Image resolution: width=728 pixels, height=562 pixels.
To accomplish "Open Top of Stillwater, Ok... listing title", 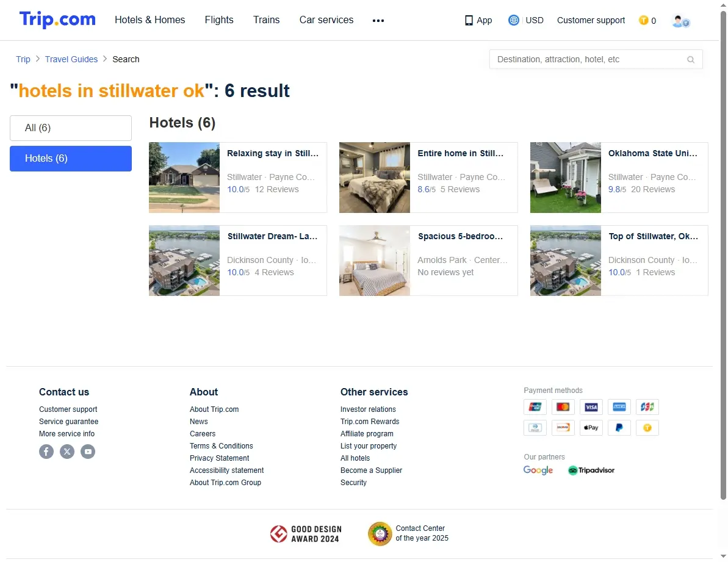I will pyautogui.click(x=654, y=236).
